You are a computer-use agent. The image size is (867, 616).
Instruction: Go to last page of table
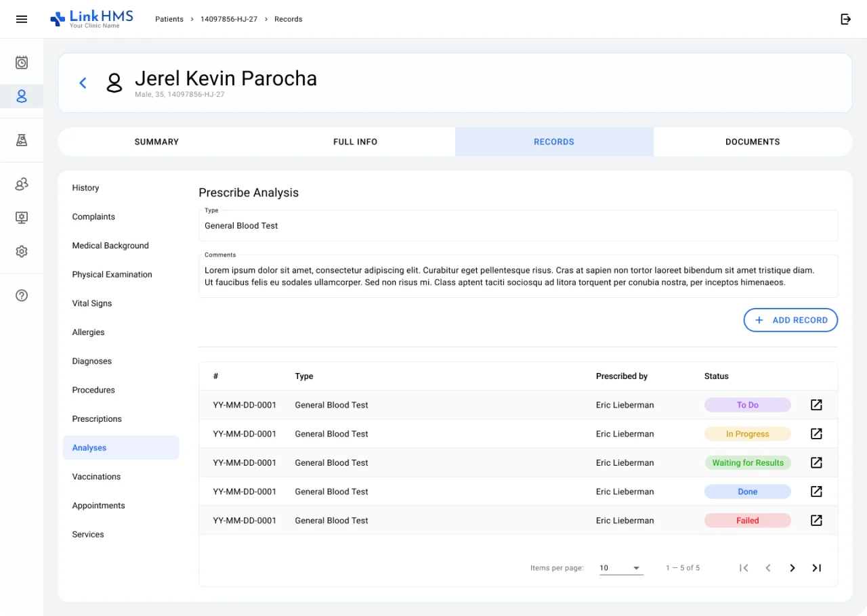pos(817,568)
